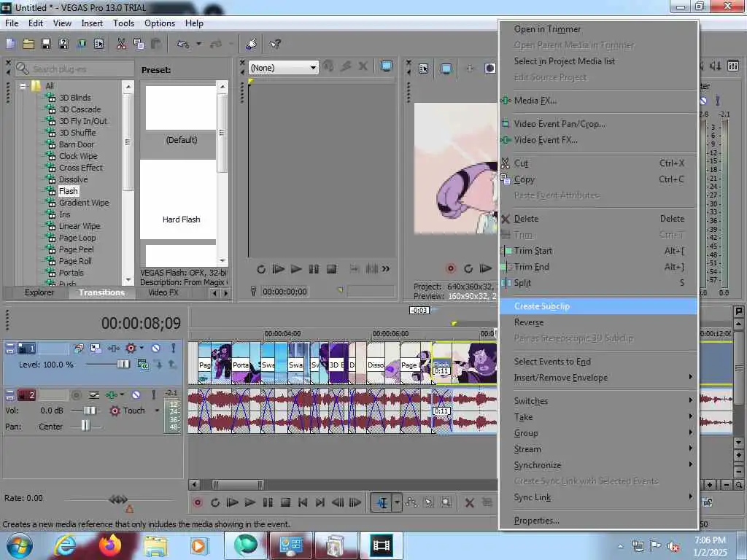This screenshot has width=747, height=560.
Task: Select the Normal Edit tool
Action: tap(382, 502)
